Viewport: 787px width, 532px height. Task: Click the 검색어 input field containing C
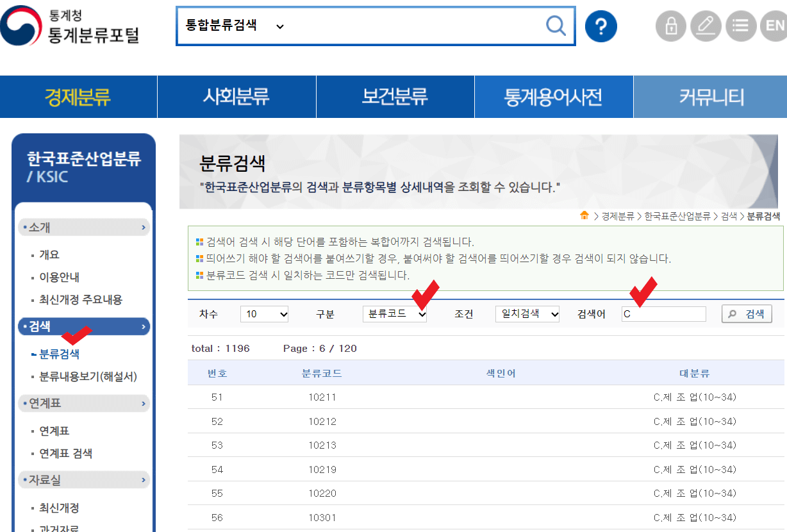663,313
